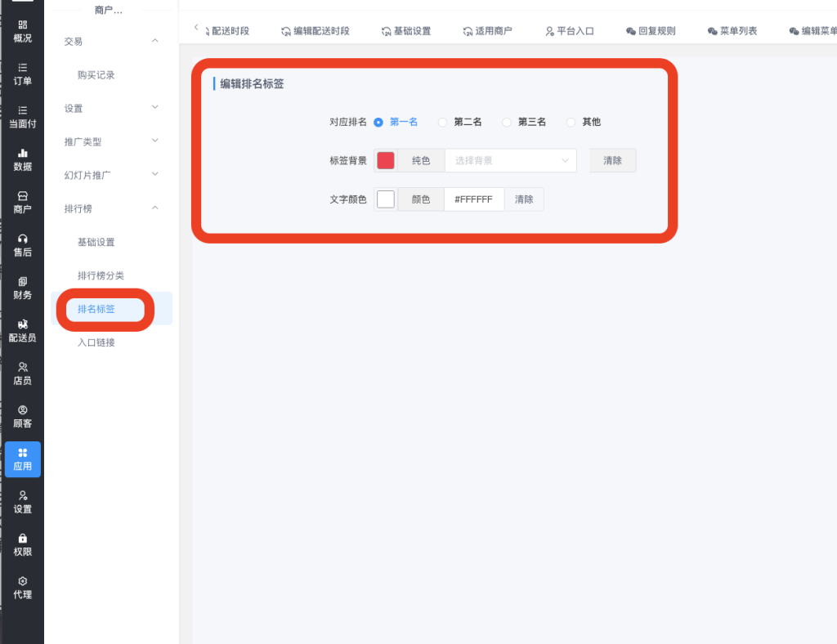The image size is (837, 644).
Task: Select the 第二名 ranking radio button
Action: [x=443, y=122]
